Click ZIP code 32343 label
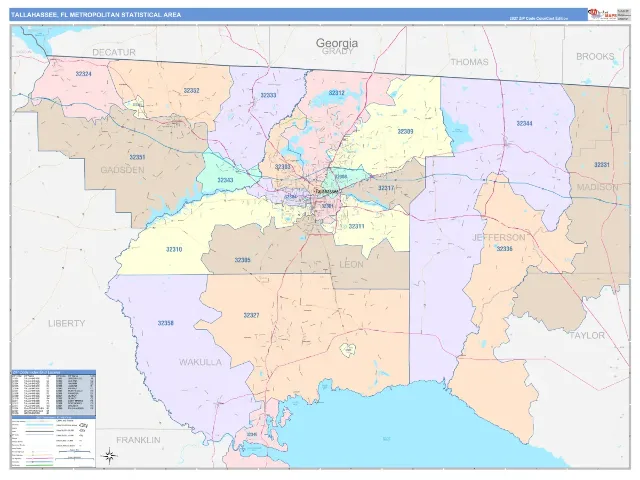Image resolution: width=640 pixels, height=480 pixels. click(x=225, y=180)
